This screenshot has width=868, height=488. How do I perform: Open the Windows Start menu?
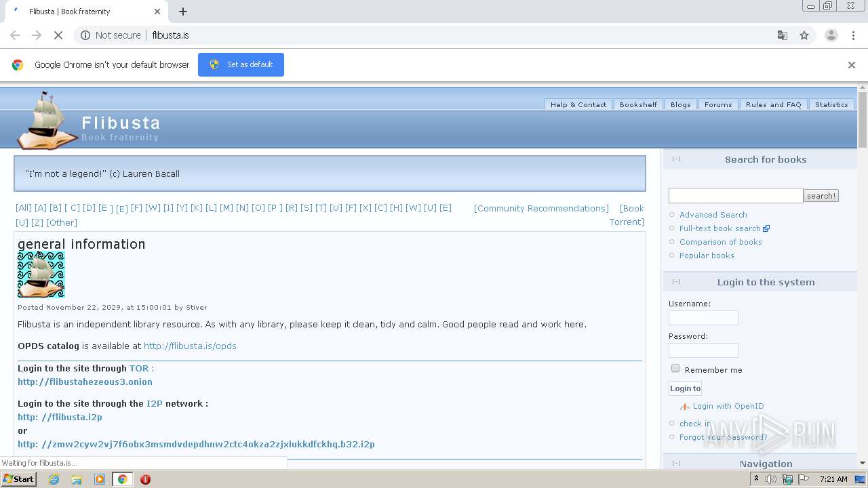point(18,479)
